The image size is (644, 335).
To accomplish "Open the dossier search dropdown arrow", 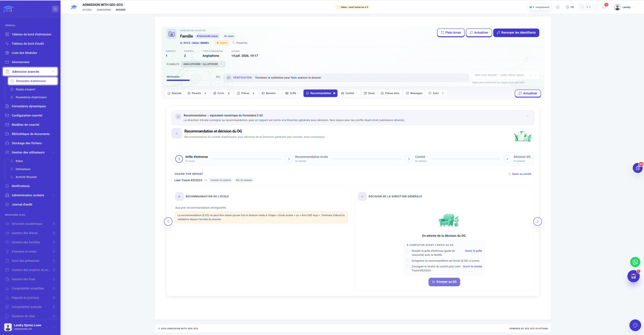I will [x=536, y=75].
